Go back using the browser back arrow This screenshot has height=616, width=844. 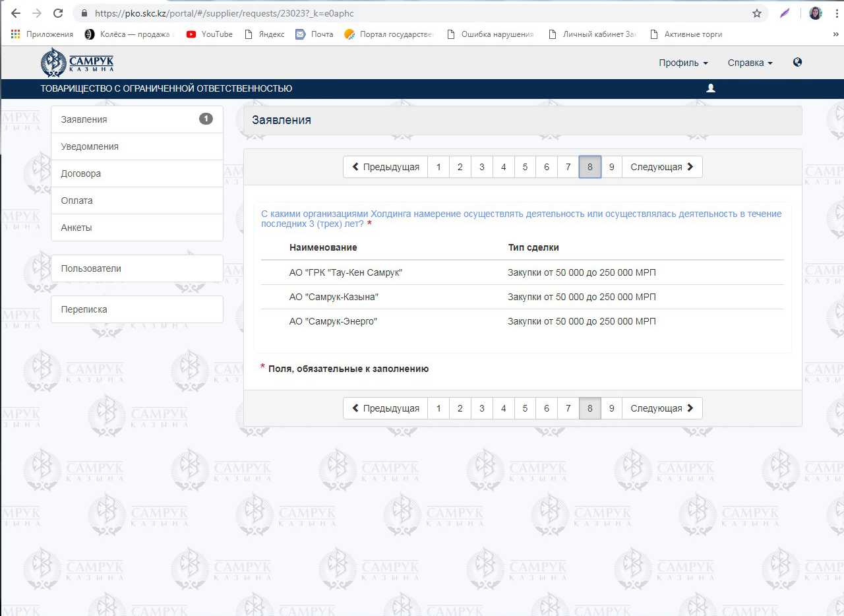[16, 13]
